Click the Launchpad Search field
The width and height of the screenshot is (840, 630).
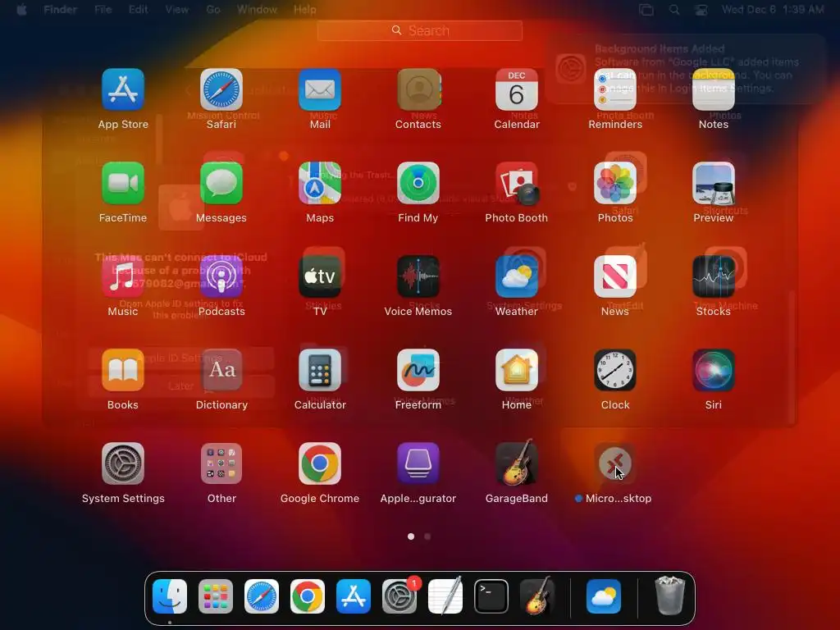[x=420, y=30]
